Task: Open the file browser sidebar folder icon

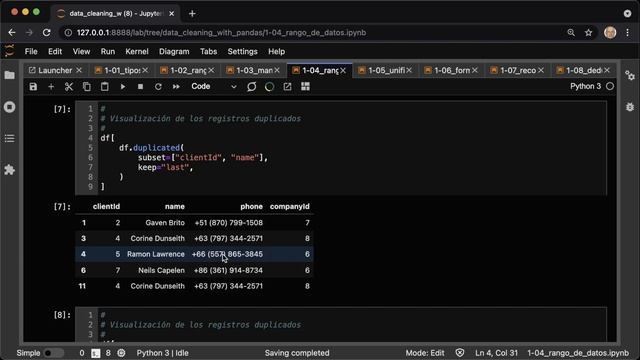Action: (9, 75)
